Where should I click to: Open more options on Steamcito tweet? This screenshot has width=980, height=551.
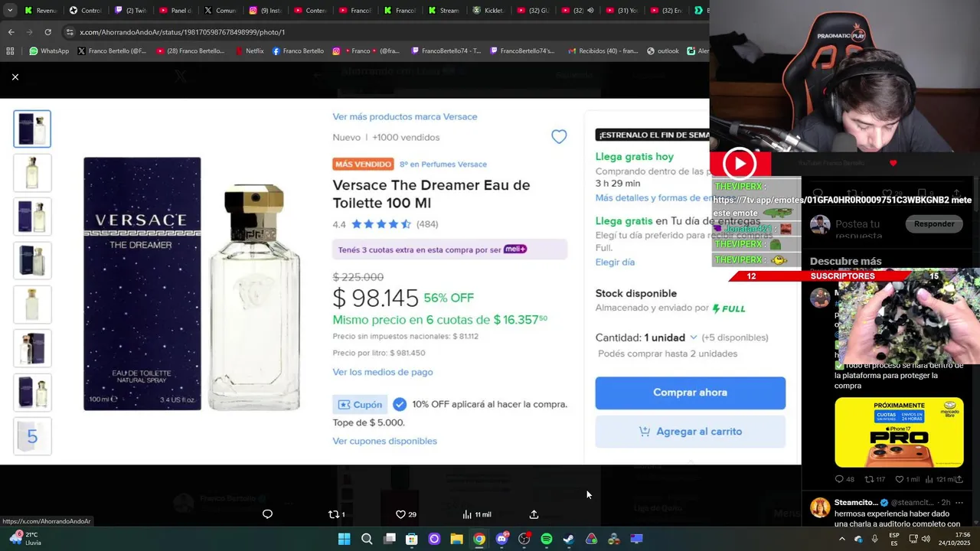pyautogui.click(x=959, y=502)
